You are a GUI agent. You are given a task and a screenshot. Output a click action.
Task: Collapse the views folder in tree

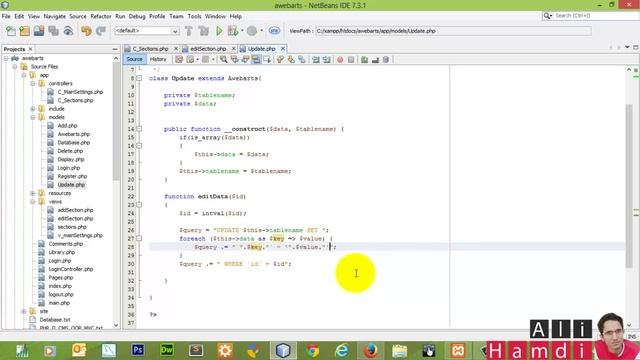coord(33,202)
